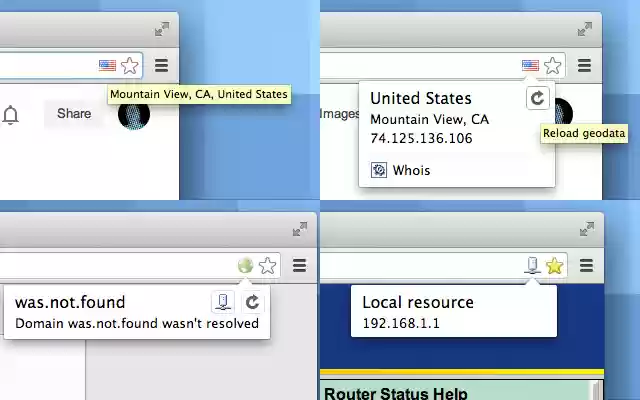Enter fullscreen in the top-right window
This screenshot has width=640, height=400.
coord(585,29)
